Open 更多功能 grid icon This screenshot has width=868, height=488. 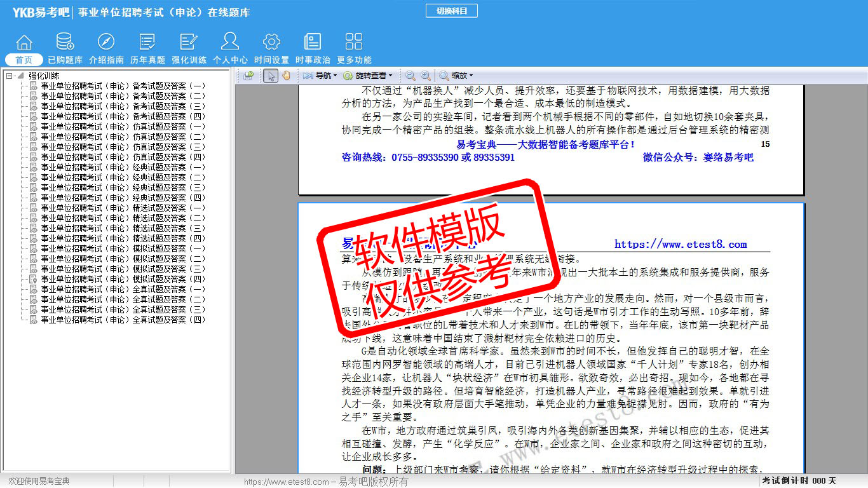[354, 43]
